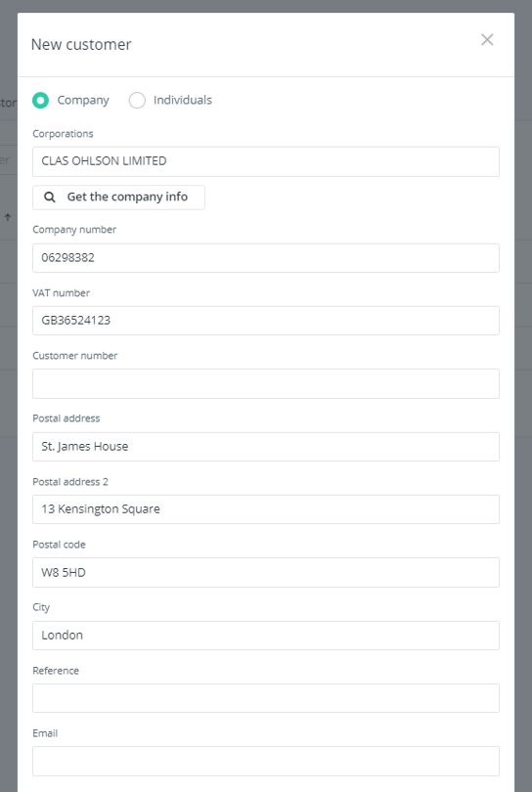Focus the Corporations field with CLAS OHLSON LIMITED
Screen dimensions: 532x792
(x=266, y=161)
